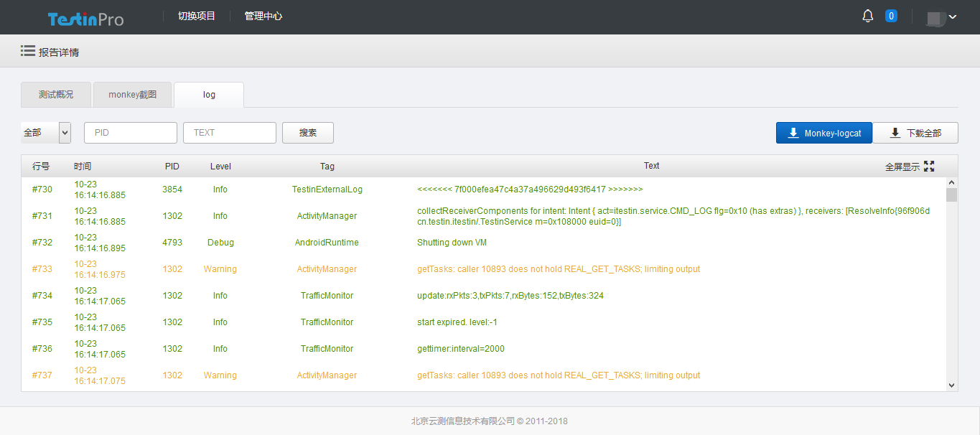Image resolution: width=980 pixels, height=435 pixels.
Task: Select the log tab
Action: tap(209, 95)
